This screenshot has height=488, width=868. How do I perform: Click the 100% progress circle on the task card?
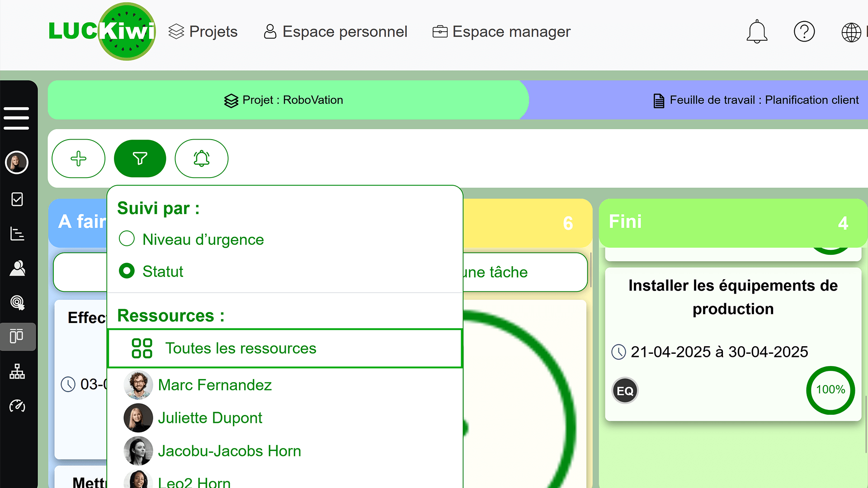click(x=830, y=390)
